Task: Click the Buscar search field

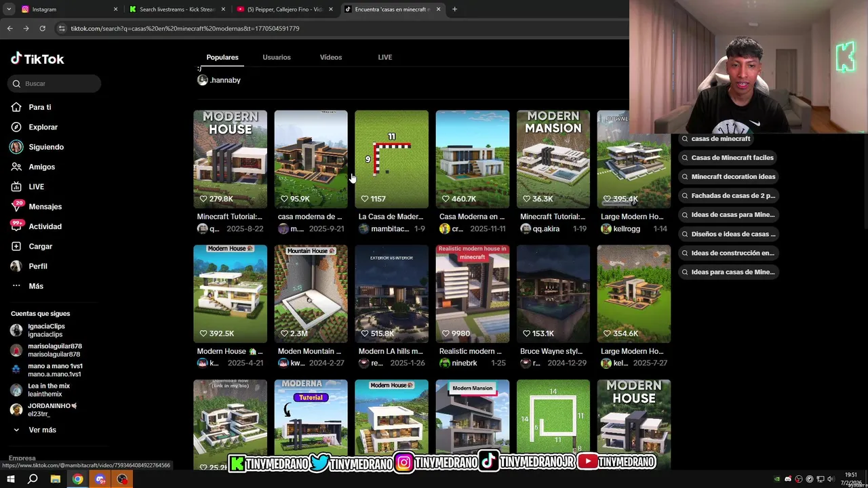Action: (56, 83)
